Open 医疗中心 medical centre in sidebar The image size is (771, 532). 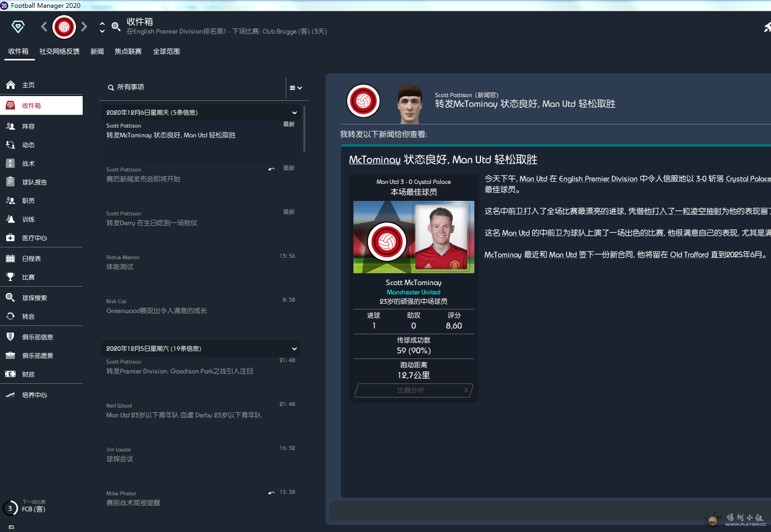coord(41,238)
